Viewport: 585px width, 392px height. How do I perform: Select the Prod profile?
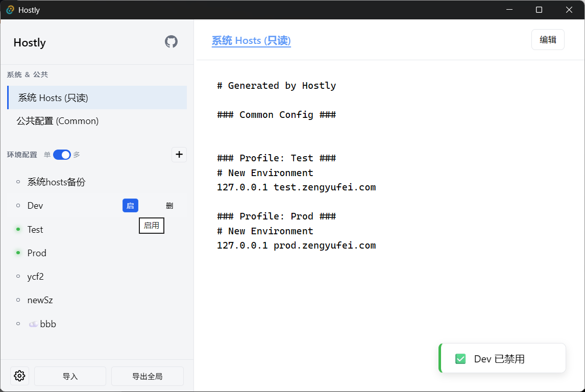coord(97,253)
